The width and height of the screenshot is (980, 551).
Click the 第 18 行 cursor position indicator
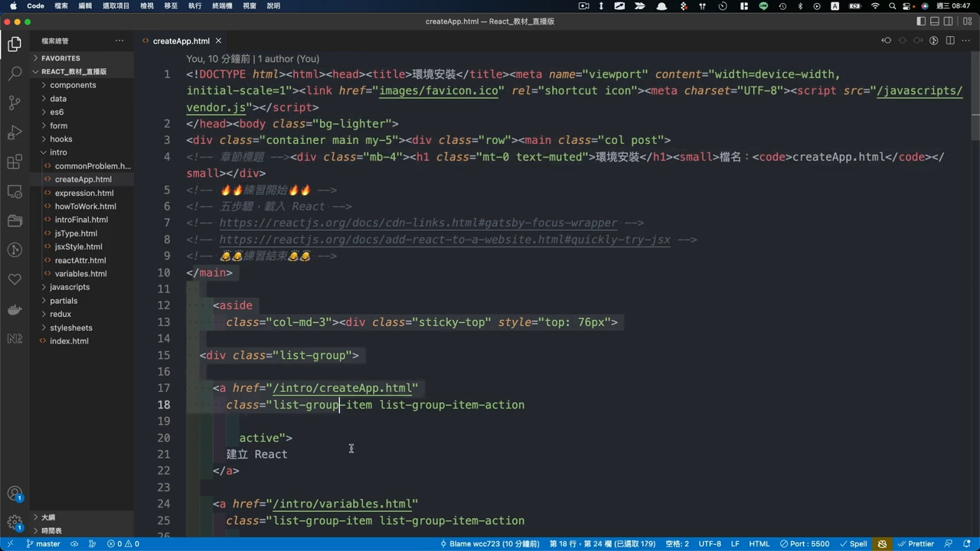(603, 543)
